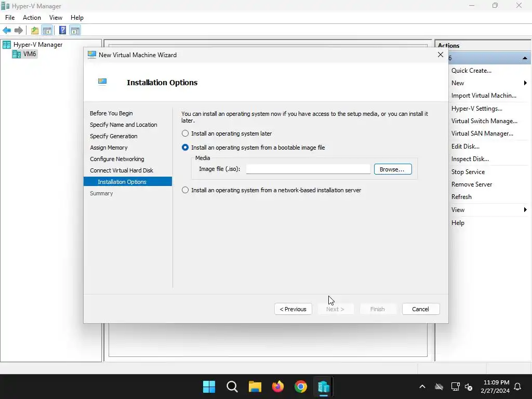
Task: Toggle the Show/Hide Action Pane toolbar icon
Action: [75, 31]
